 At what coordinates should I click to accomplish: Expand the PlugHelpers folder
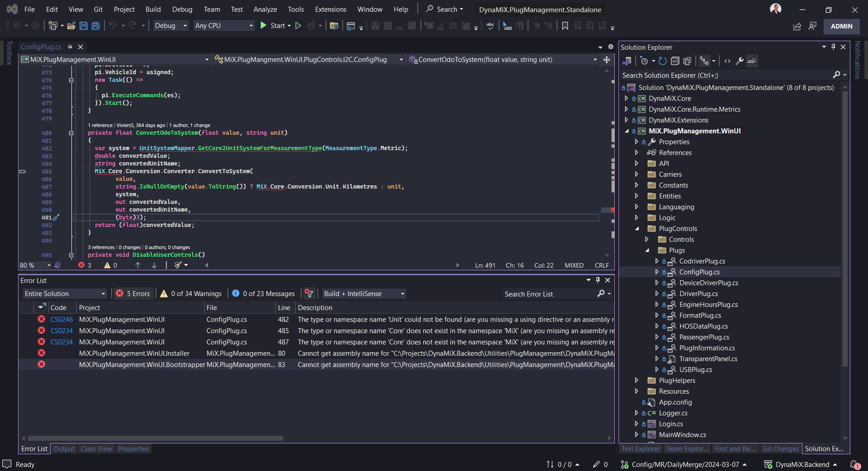pyautogui.click(x=637, y=381)
